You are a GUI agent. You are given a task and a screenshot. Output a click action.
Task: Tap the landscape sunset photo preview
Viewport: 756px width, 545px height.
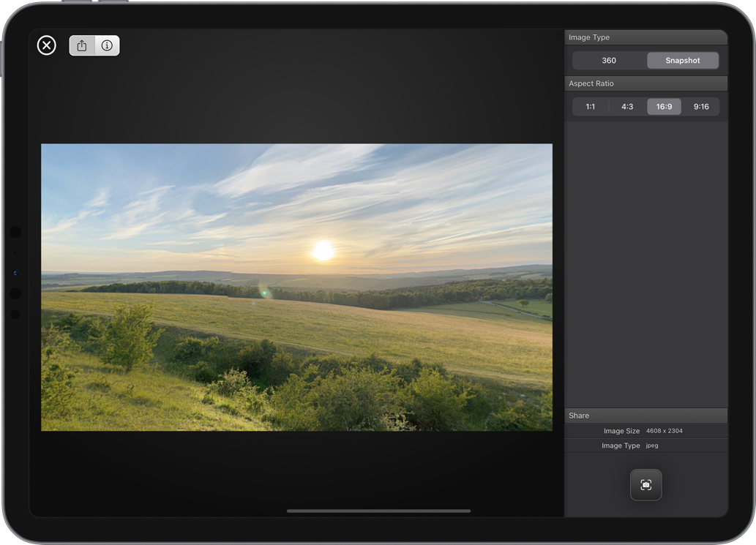(x=296, y=287)
